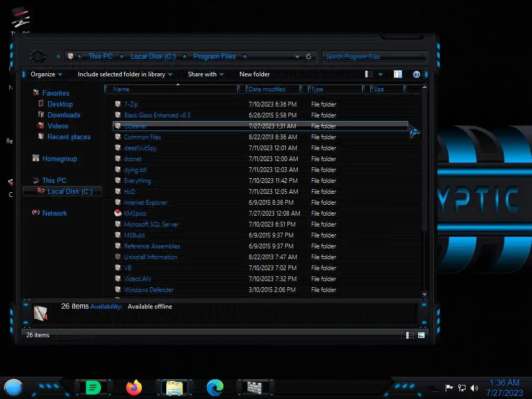Expand the arrow after Program Files breadcrumb
532x399 pixels.
(x=245, y=56)
